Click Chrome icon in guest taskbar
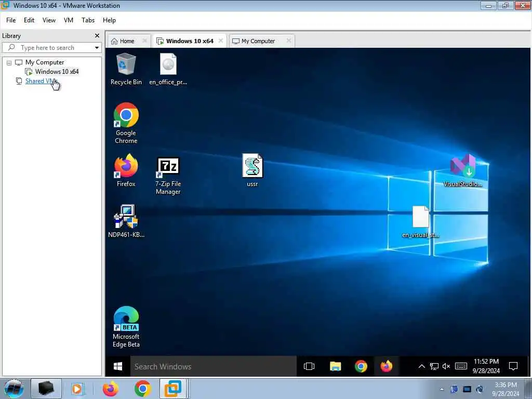 click(361, 366)
